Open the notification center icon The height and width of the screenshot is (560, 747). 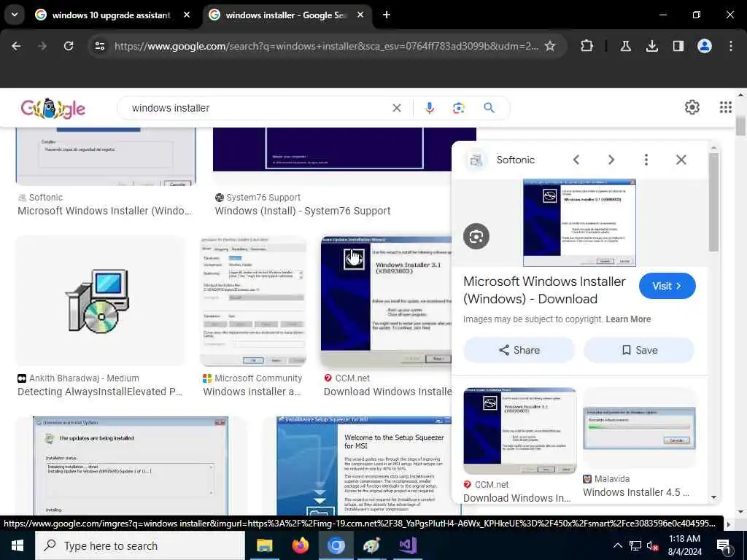724,545
